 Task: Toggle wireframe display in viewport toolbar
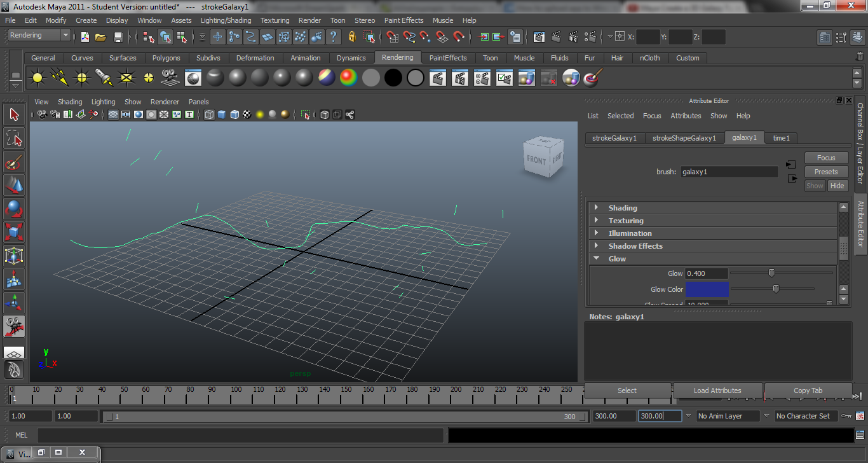pos(210,115)
